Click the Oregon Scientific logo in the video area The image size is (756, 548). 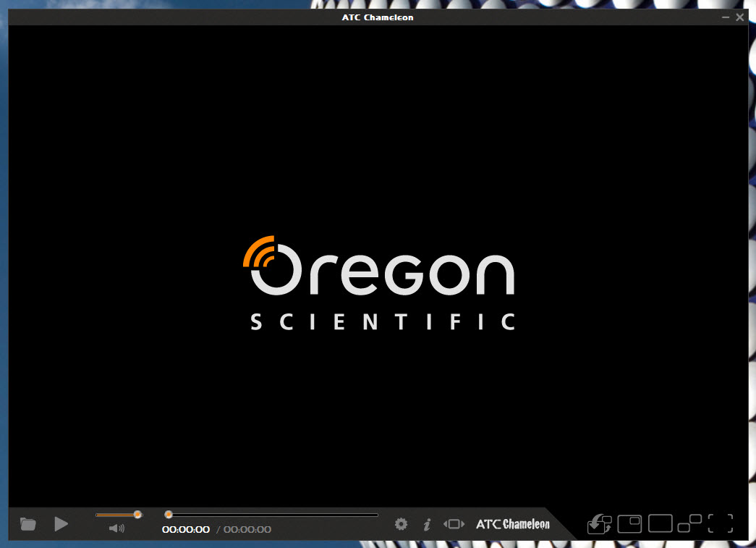(x=379, y=283)
